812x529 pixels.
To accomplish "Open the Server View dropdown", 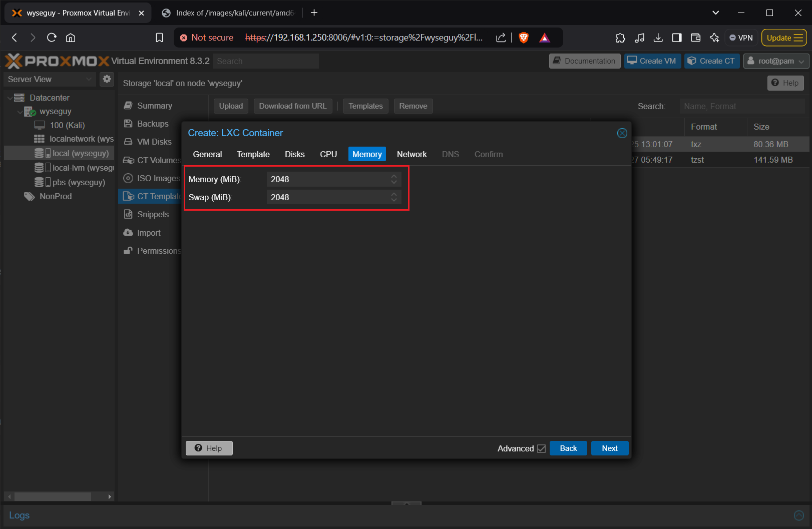I will tap(50, 79).
